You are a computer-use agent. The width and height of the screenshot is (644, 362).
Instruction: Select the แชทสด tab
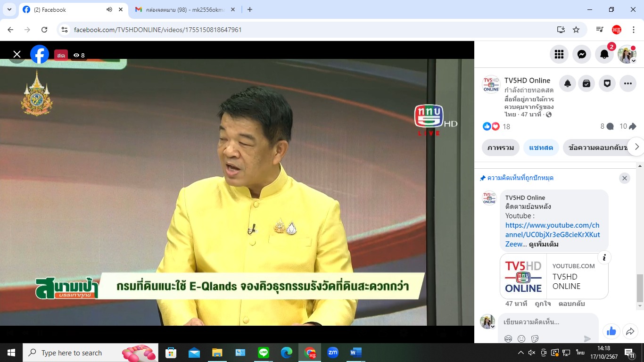coord(541,148)
